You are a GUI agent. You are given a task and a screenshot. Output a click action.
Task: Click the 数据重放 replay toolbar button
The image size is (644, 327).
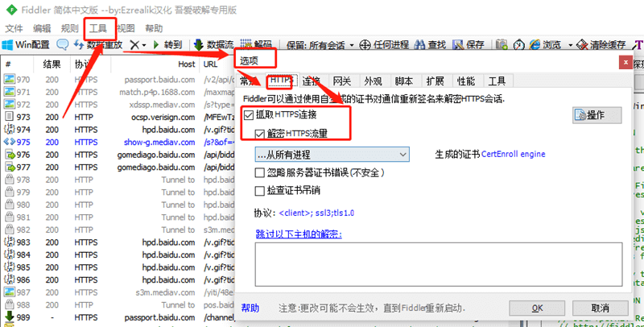(98, 45)
